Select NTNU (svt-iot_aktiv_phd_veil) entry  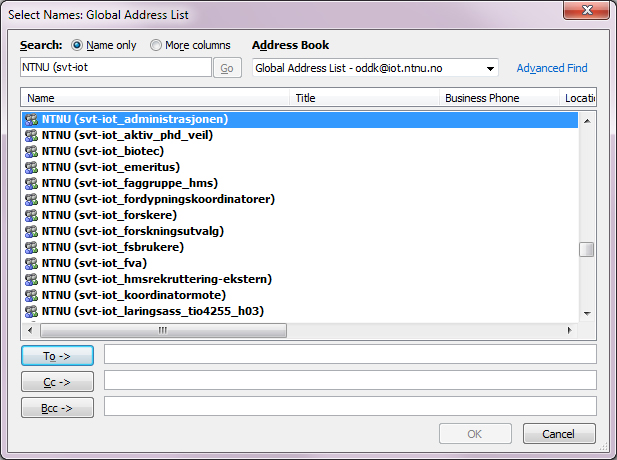coord(300,135)
